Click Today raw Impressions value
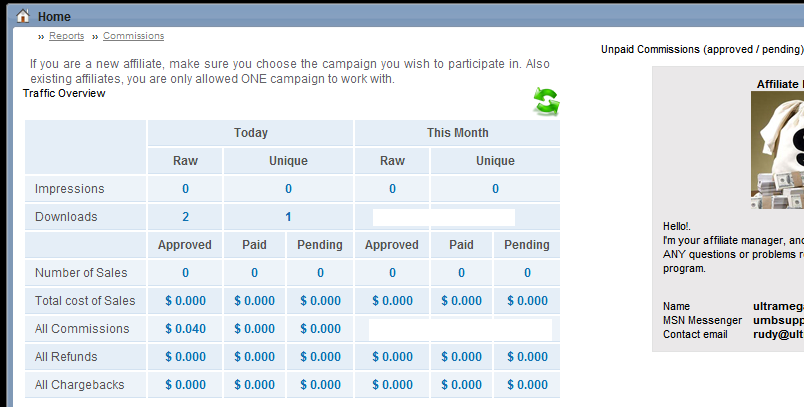The image size is (804, 407). click(x=185, y=189)
